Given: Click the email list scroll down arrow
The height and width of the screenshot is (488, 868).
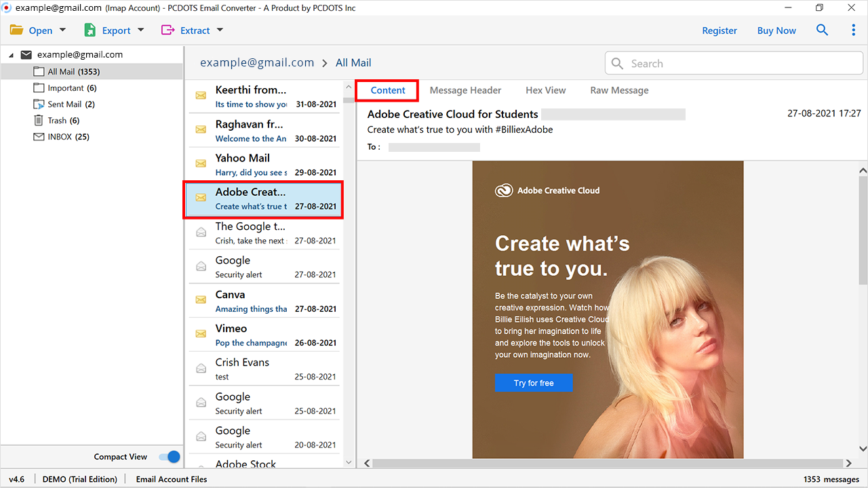Looking at the screenshot, I should (349, 463).
